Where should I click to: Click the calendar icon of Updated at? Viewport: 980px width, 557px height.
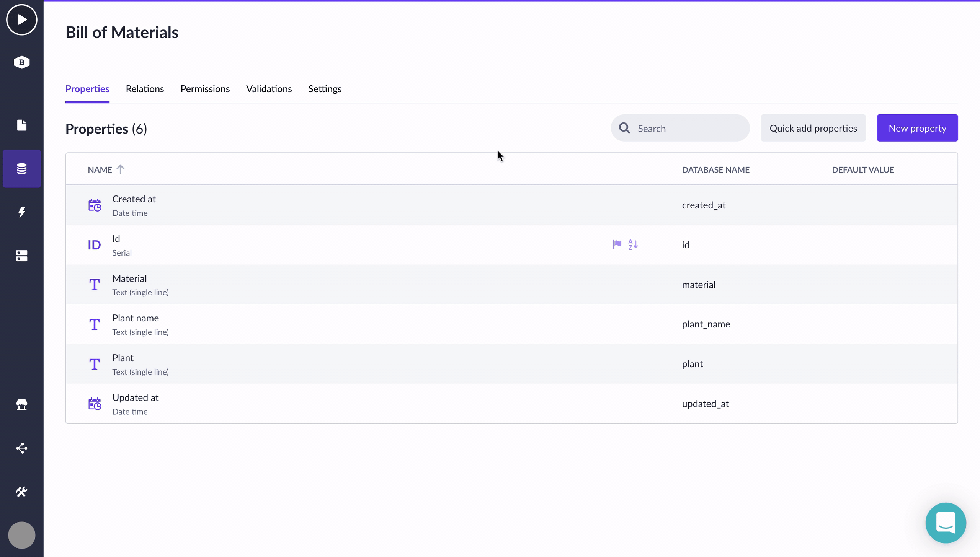point(95,404)
